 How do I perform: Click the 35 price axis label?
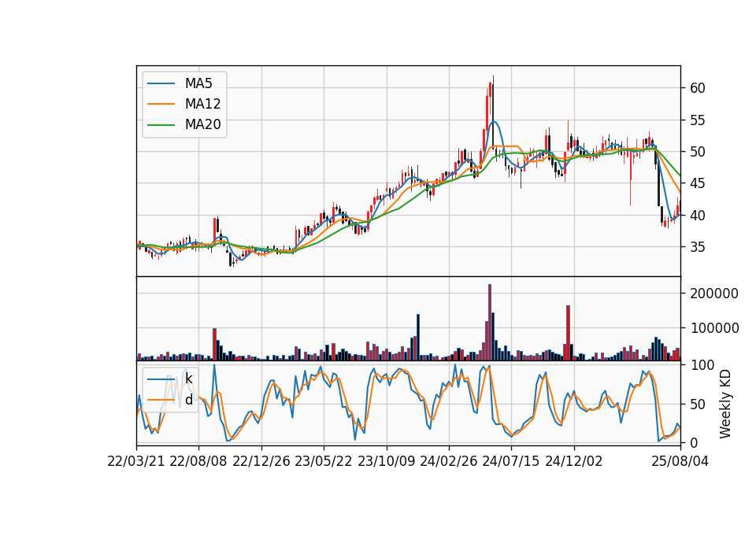coord(697,247)
